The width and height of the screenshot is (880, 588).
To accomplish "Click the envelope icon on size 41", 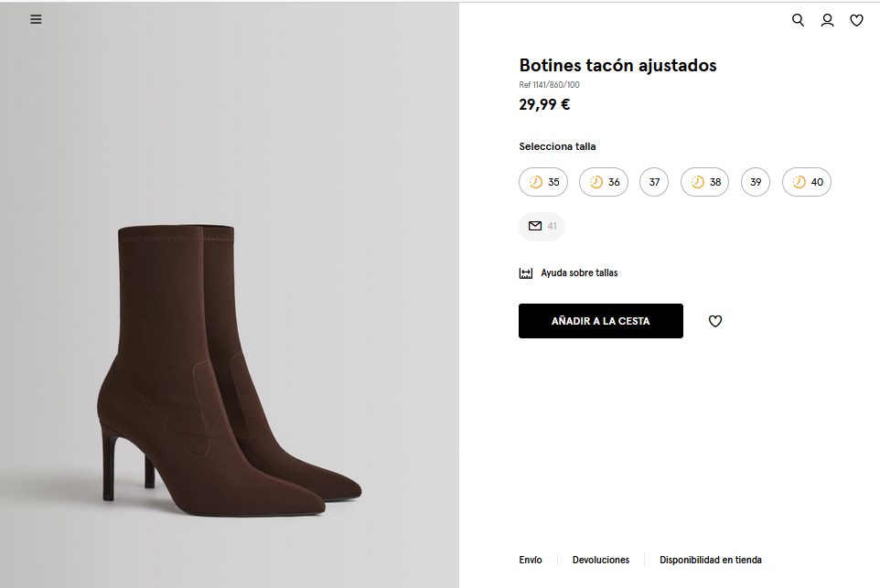I will [535, 226].
